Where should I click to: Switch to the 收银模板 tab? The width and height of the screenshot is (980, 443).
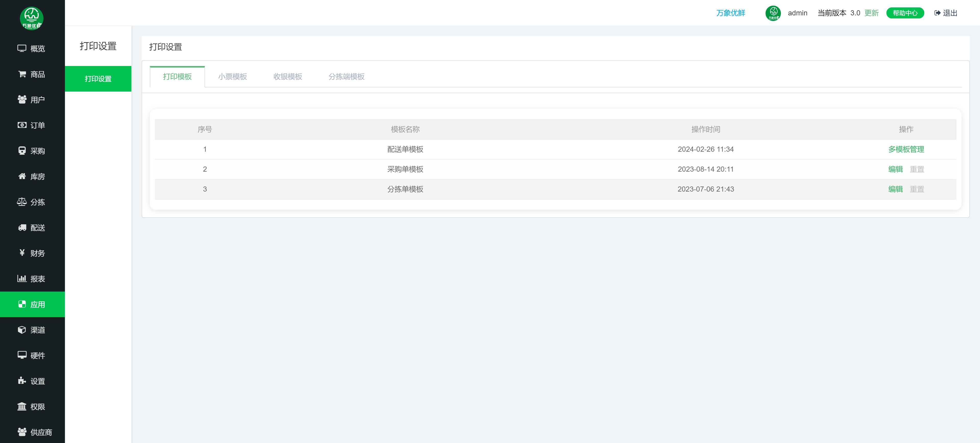coord(288,76)
